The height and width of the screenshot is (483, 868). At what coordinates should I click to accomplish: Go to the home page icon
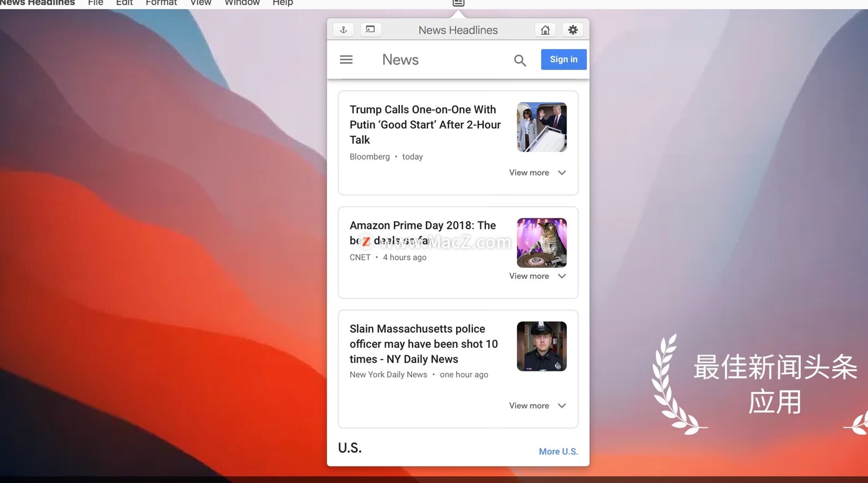545,30
